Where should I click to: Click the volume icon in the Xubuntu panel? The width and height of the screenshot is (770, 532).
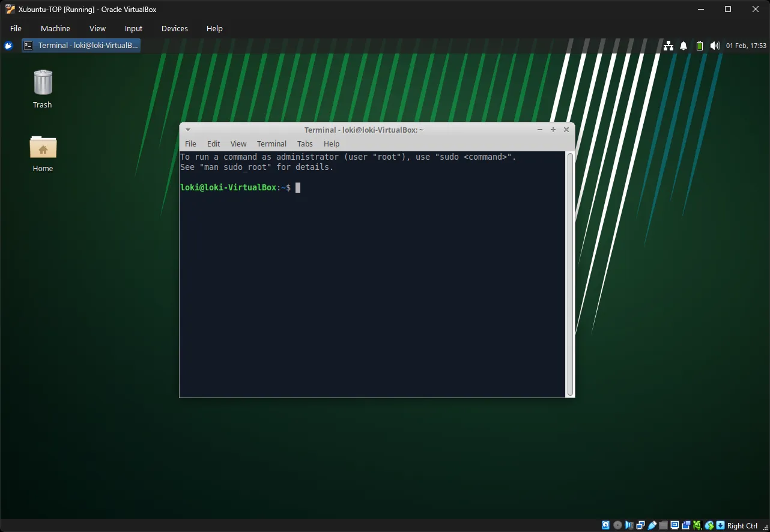pyautogui.click(x=715, y=45)
